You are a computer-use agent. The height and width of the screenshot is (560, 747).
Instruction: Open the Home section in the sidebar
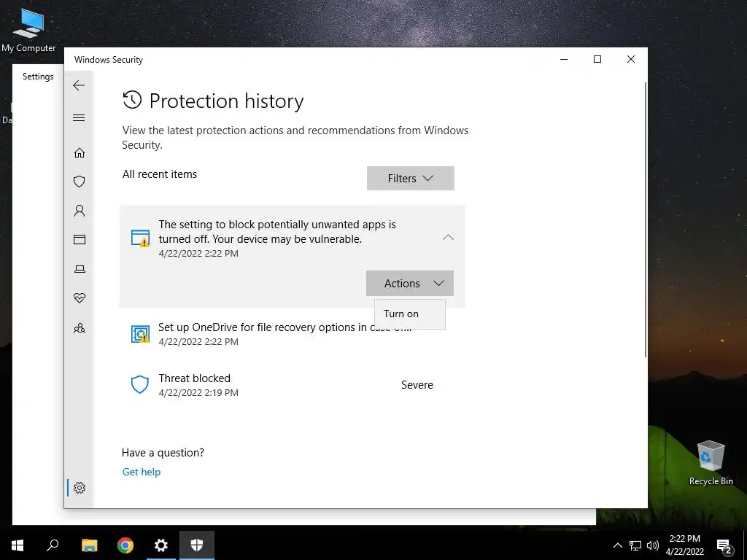[x=79, y=152]
